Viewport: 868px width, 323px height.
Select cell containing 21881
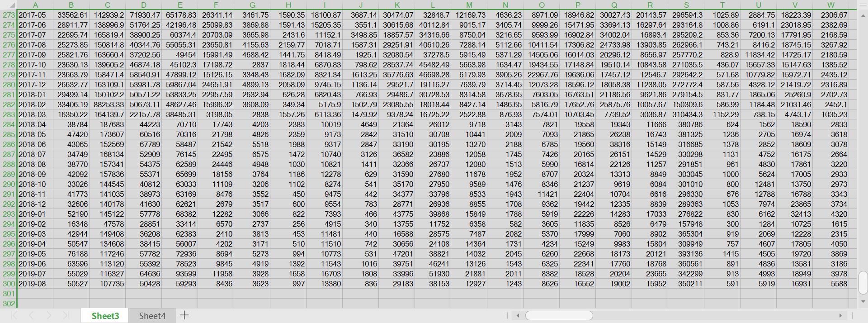[469, 274]
